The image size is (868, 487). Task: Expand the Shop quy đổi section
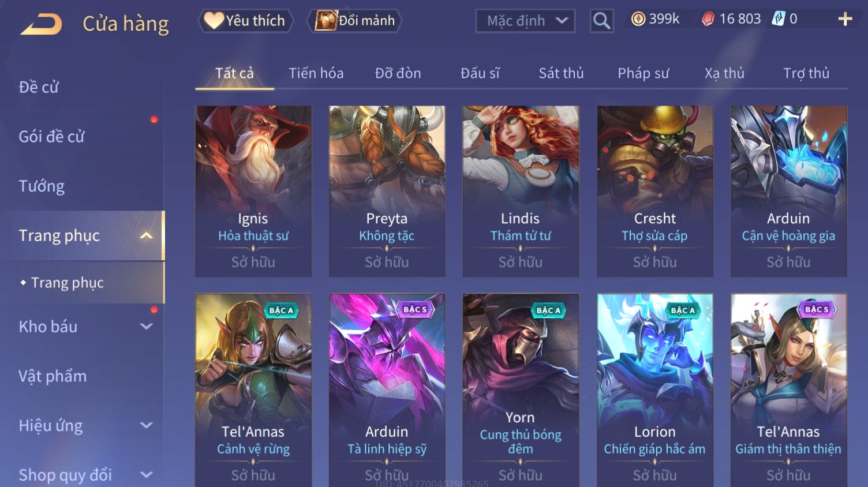point(147,475)
